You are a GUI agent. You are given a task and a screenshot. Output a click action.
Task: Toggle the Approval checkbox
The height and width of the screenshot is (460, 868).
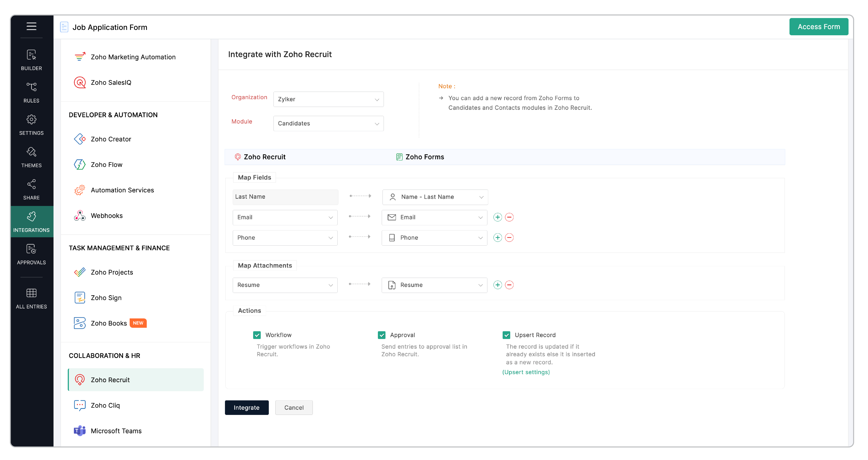(381, 335)
